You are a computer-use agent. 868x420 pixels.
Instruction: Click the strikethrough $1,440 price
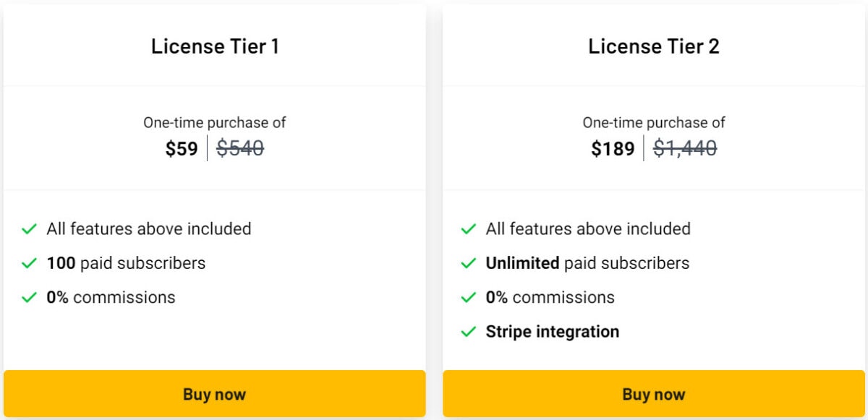(686, 148)
